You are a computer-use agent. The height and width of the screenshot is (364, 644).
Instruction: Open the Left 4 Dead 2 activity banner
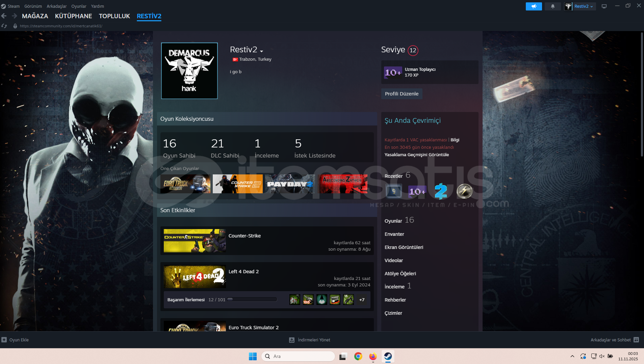pyautogui.click(x=195, y=277)
